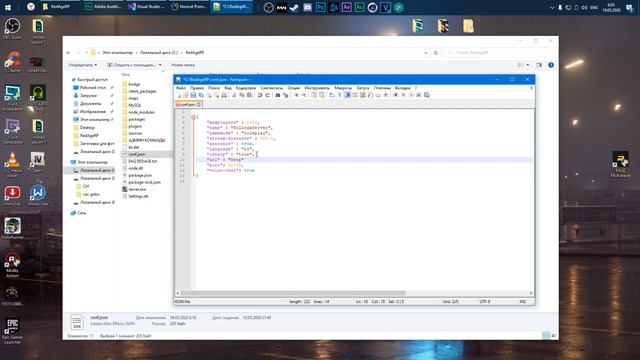Click the Zoom Out toolbar icon
The width and height of the screenshot is (640, 360).
(x=304, y=95)
